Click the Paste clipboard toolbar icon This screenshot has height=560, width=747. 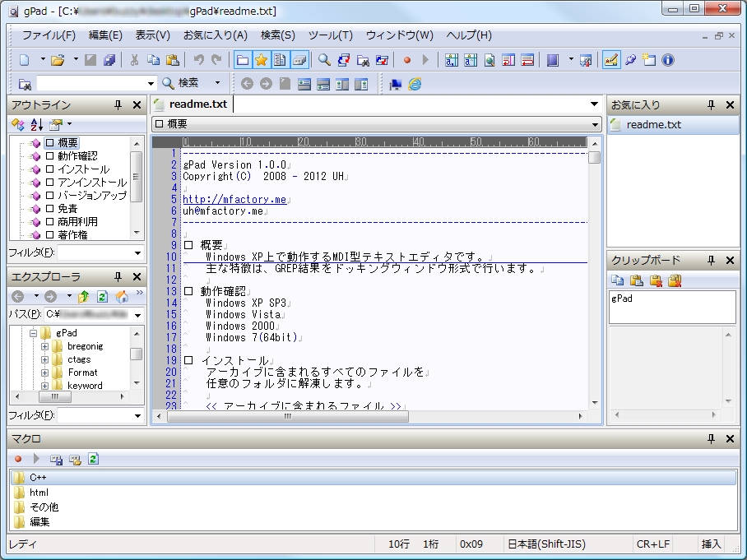172,60
